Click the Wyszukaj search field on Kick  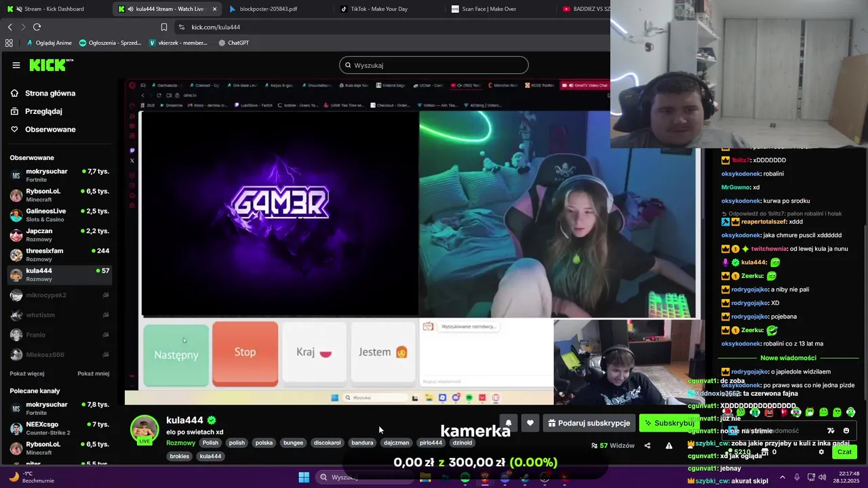(434, 65)
